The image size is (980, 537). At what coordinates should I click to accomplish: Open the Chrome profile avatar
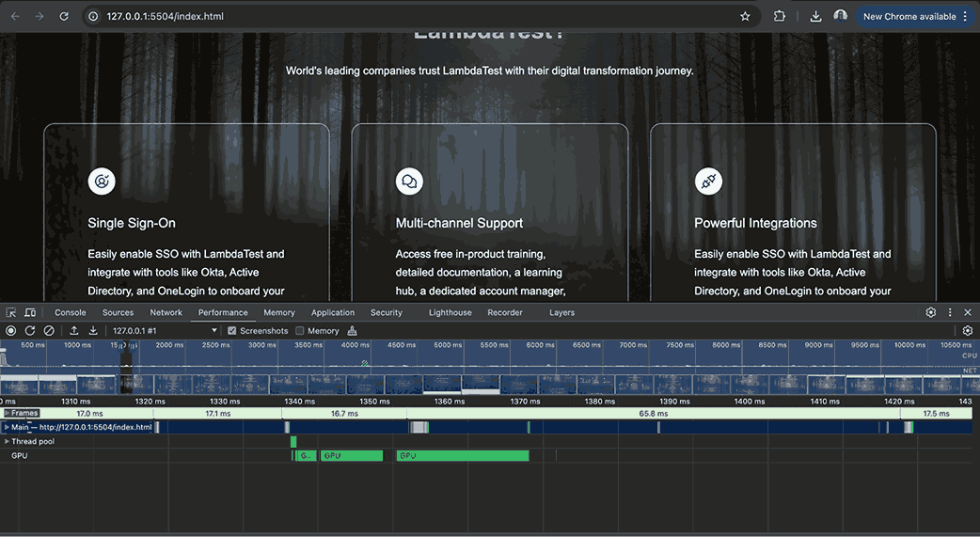pyautogui.click(x=841, y=16)
